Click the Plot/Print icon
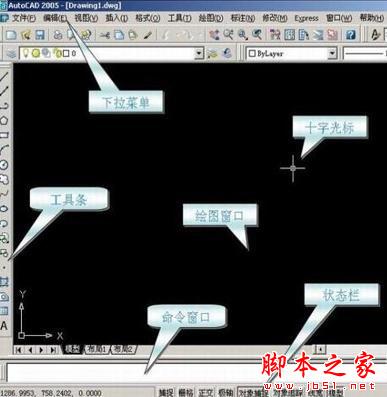387x397 pixels. (x=58, y=35)
